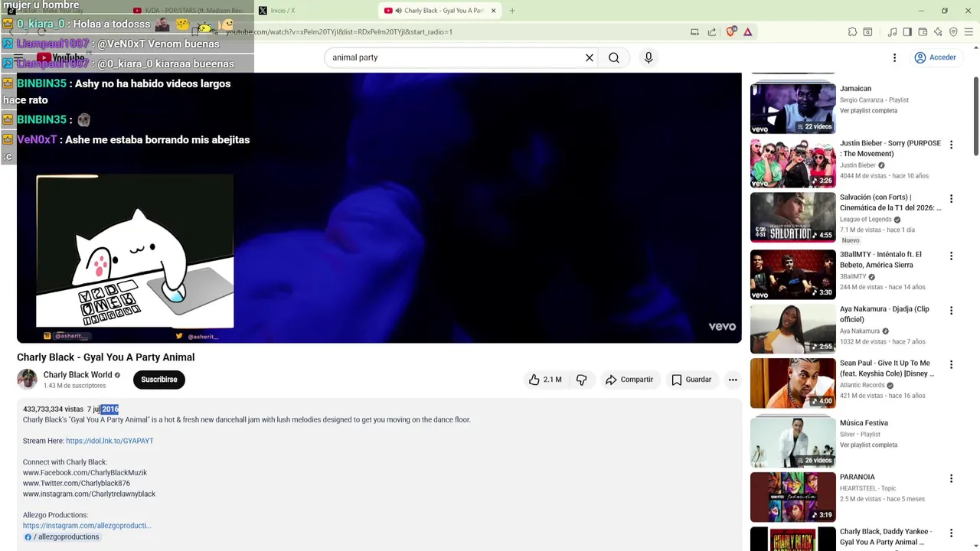
Task: Open Charly Black World channel avatar
Action: (x=27, y=380)
